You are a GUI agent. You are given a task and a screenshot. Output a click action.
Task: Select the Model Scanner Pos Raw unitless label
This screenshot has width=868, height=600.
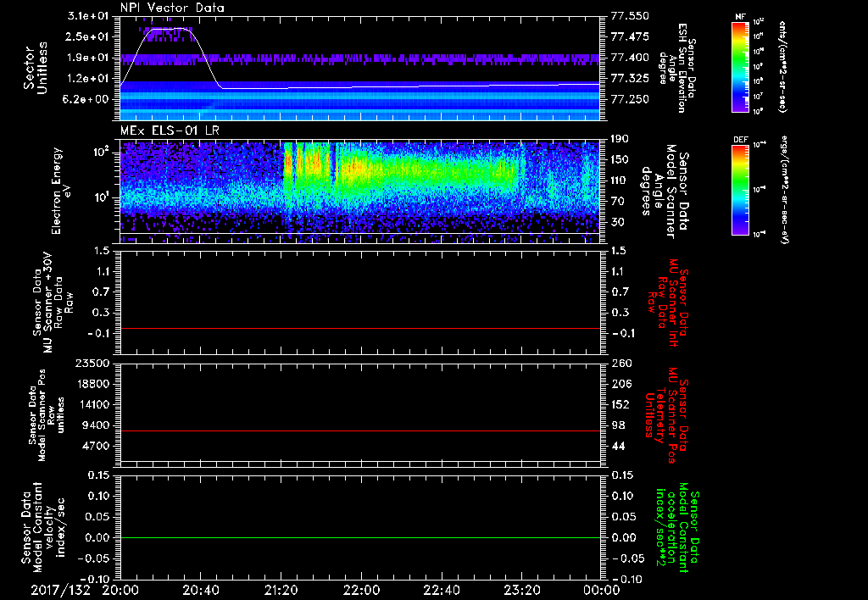tap(47, 415)
